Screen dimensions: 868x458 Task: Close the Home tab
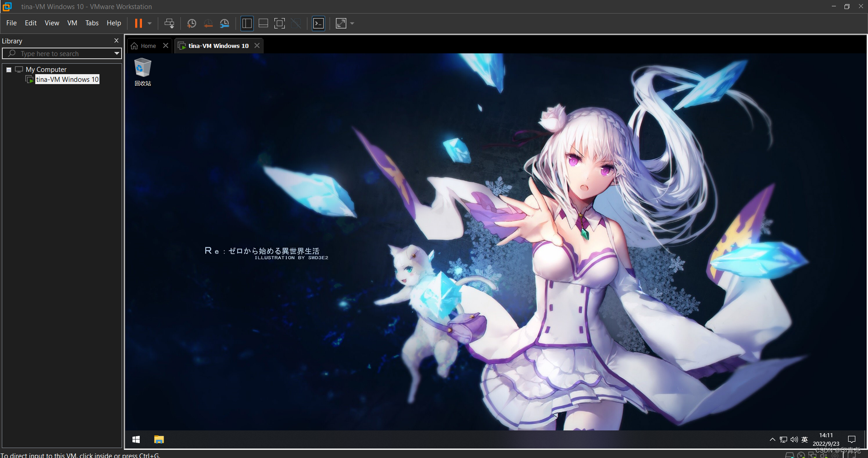(x=166, y=46)
